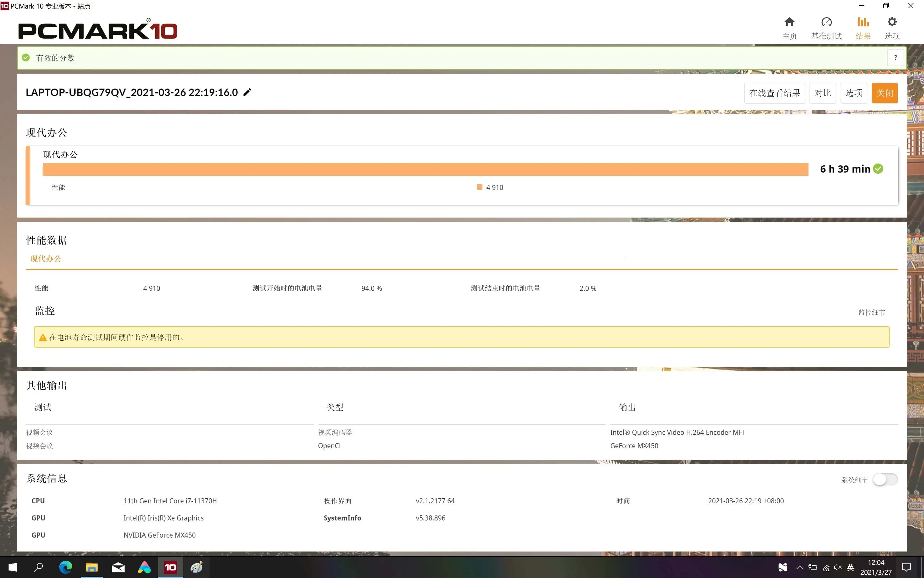Click SystemInfo version v5.38.896
Viewport: 924px width, 578px height.
point(430,518)
